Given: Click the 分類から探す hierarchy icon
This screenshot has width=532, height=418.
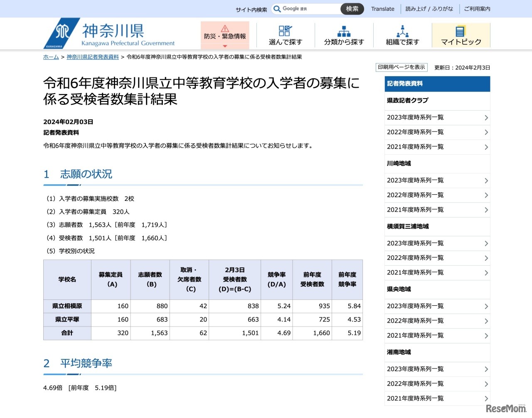Looking at the screenshot, I should tap(344, 31).
